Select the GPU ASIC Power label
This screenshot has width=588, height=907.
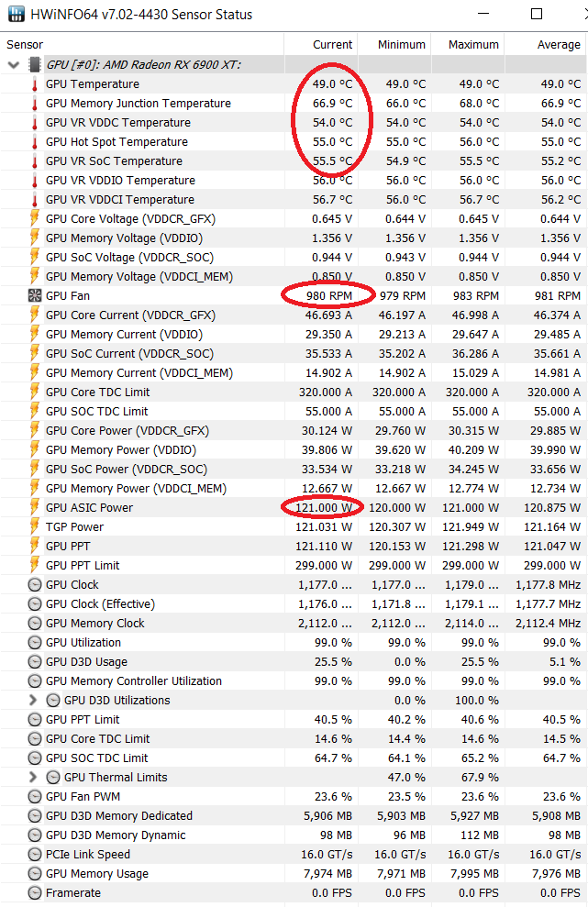click(x=89, y=507)
